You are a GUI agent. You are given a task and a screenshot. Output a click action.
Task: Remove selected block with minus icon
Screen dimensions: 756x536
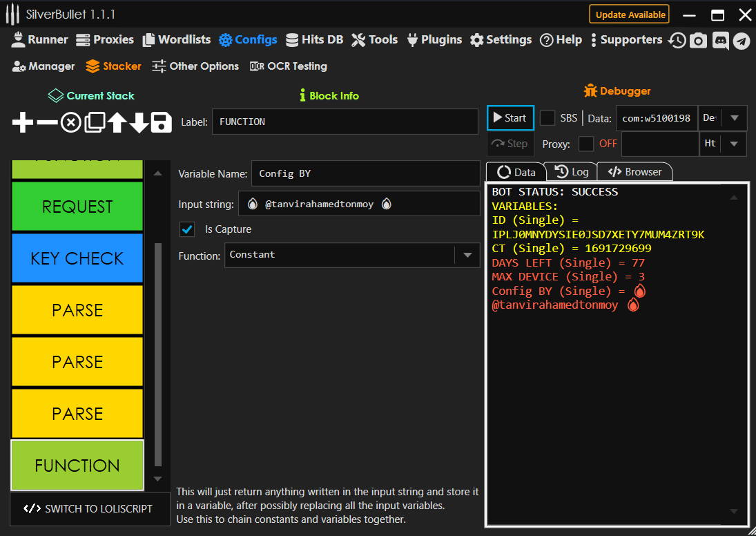pos(47,123)
